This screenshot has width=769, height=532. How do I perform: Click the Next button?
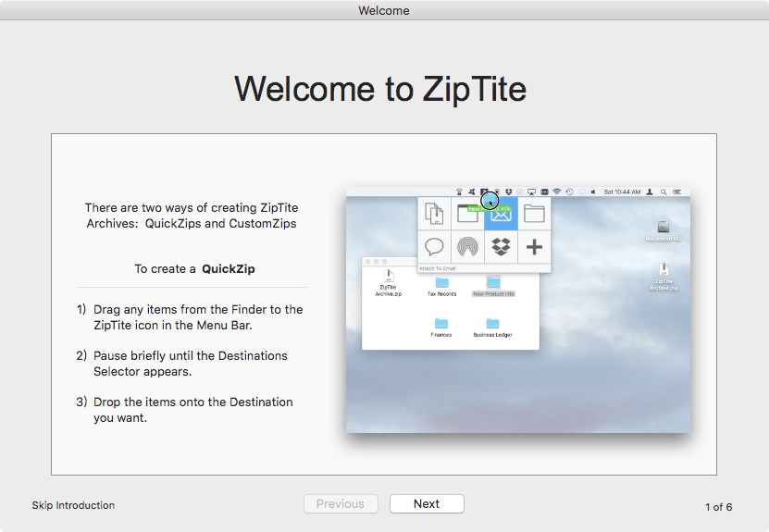pos(427,503)
